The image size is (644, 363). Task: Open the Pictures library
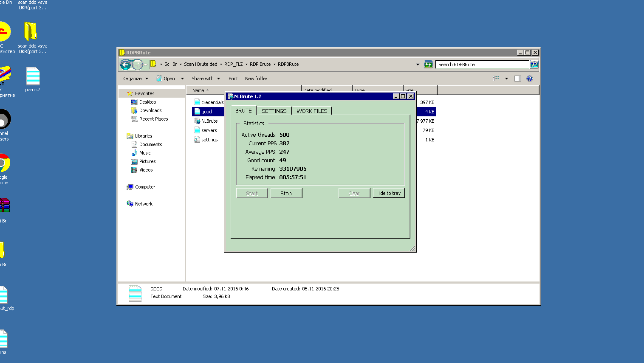click(147, 161)
